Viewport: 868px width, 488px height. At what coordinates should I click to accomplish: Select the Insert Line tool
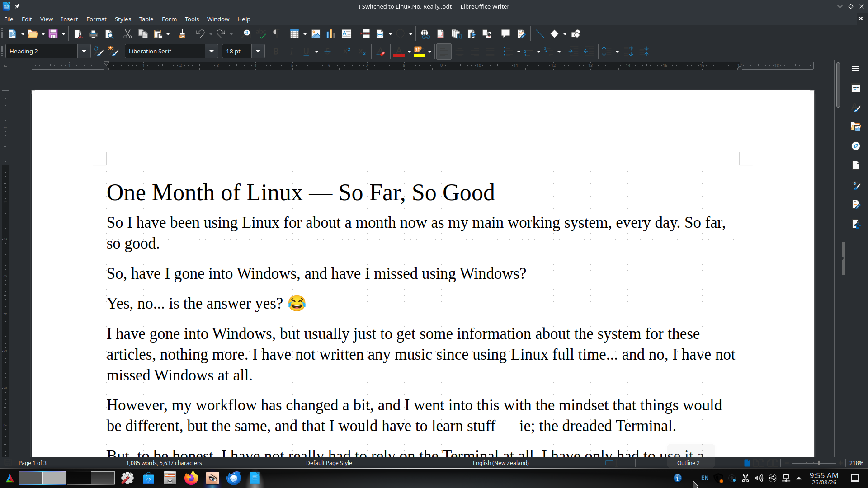tap(540, 34)
